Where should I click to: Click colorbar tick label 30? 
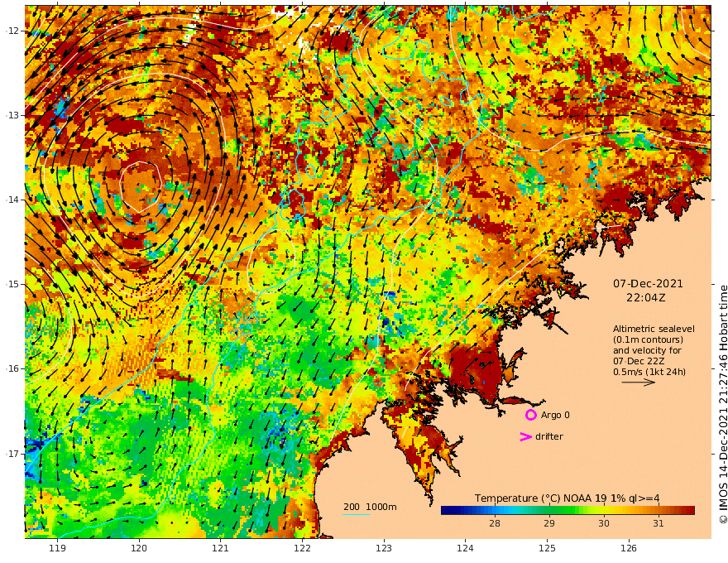click(x=603, y=523)
